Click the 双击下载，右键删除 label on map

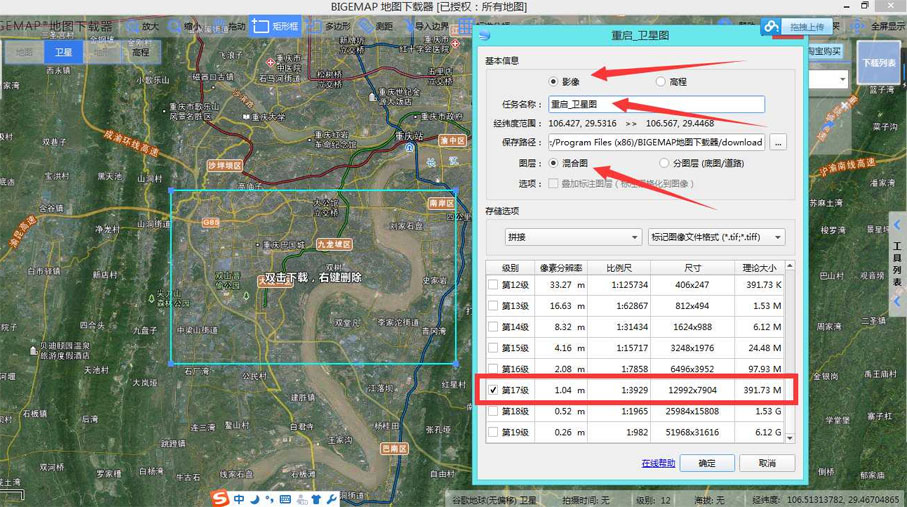click(313, 278)
